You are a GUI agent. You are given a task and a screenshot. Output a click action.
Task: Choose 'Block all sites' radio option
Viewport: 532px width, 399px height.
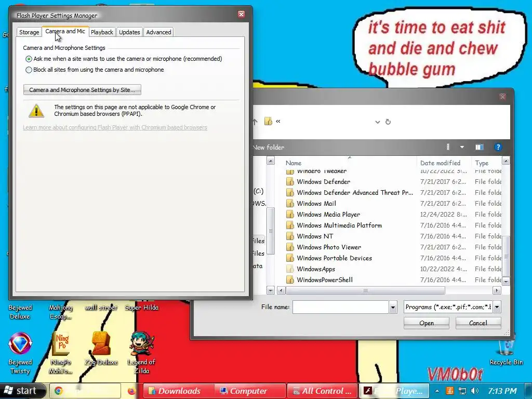(x=95, y=70)
